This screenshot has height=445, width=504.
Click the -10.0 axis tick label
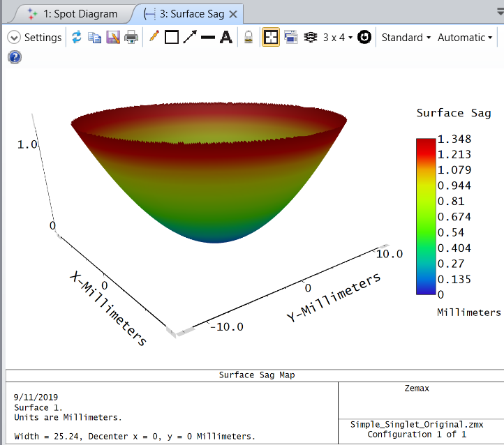[x=227, y=327]
